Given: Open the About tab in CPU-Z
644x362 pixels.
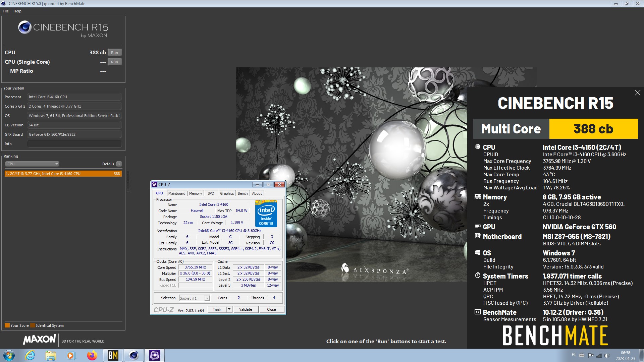Looking at the screenshot, I should [257, 193].
